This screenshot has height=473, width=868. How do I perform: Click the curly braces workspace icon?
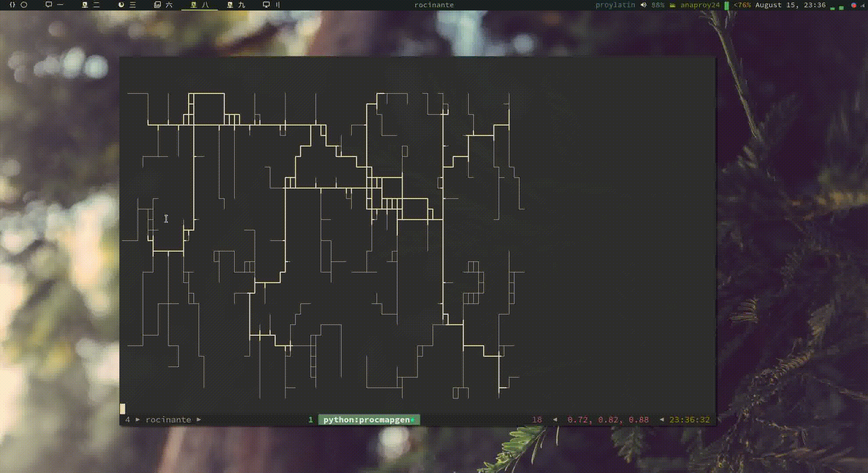12,5
